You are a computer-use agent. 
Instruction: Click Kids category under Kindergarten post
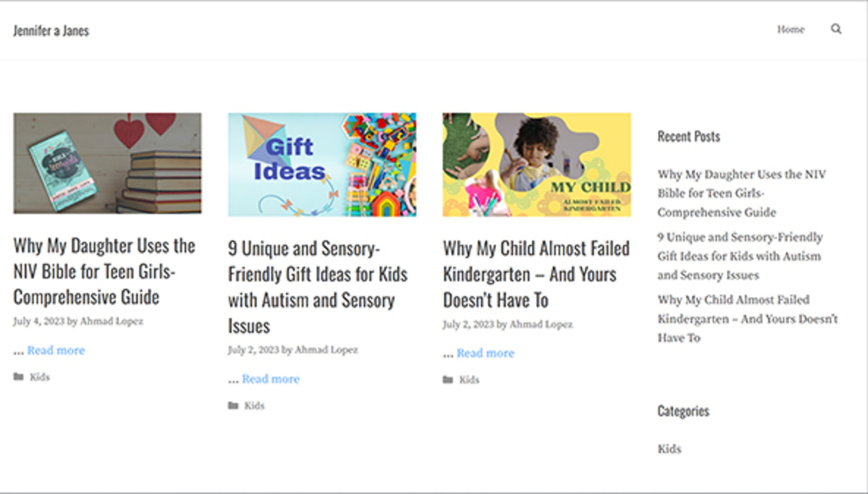469,380
